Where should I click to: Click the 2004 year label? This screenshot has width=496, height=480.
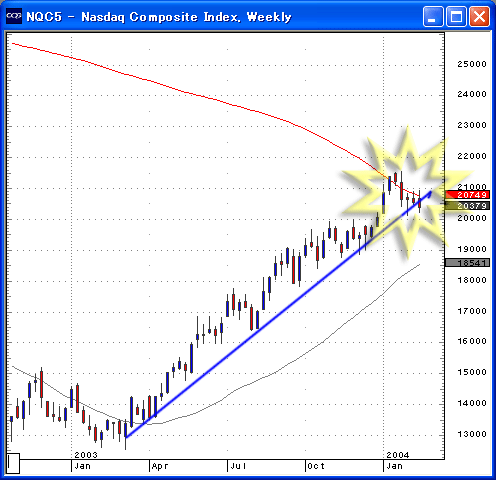[398, 455]
